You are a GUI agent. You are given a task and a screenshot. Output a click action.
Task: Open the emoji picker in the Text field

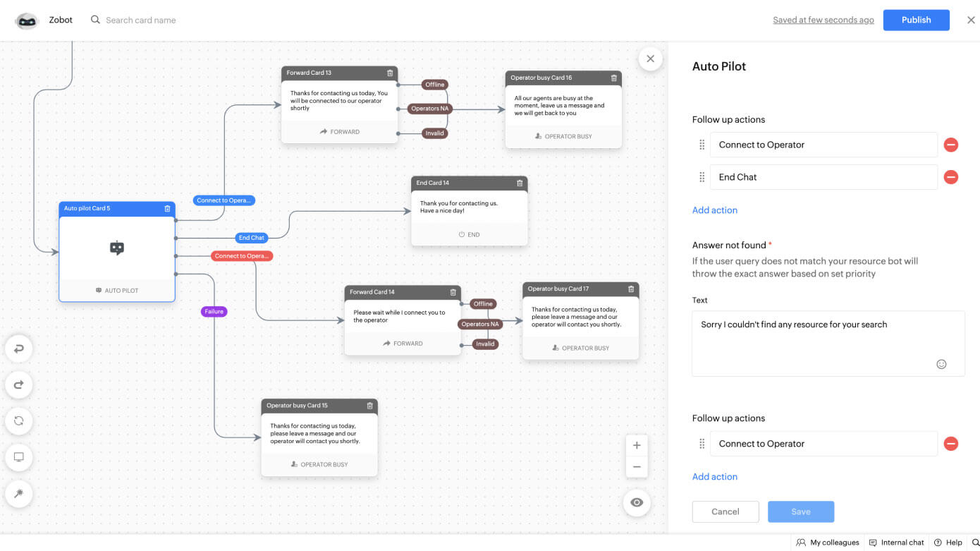click(941, 364)
